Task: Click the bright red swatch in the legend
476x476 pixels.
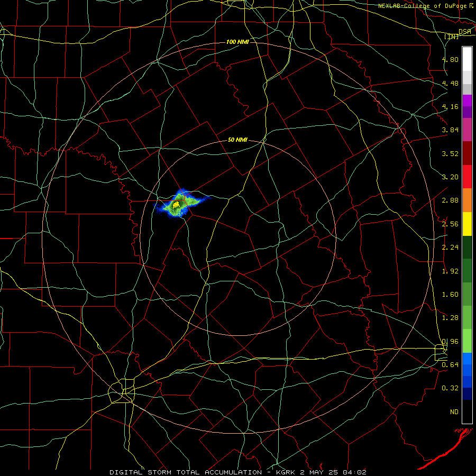Action: (467, 177)
